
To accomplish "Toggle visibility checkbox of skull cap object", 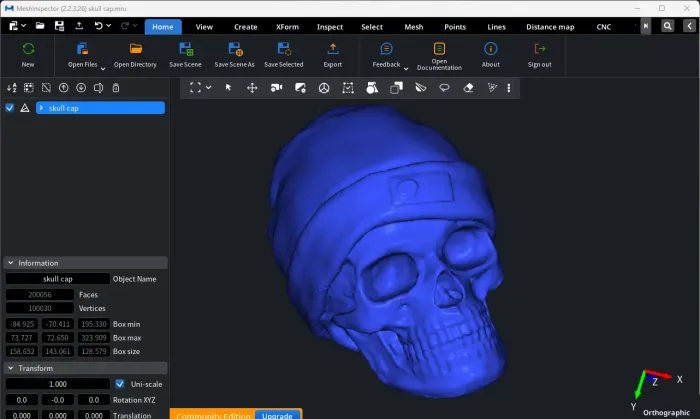I will click(x=9, y=108).
